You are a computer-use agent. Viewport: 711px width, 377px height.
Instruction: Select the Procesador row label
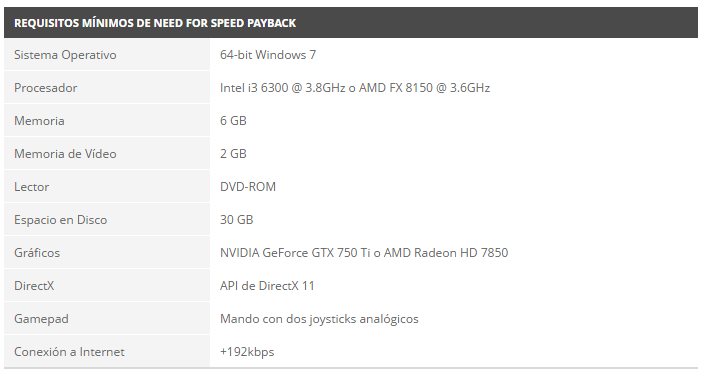(x=46, y=88)
